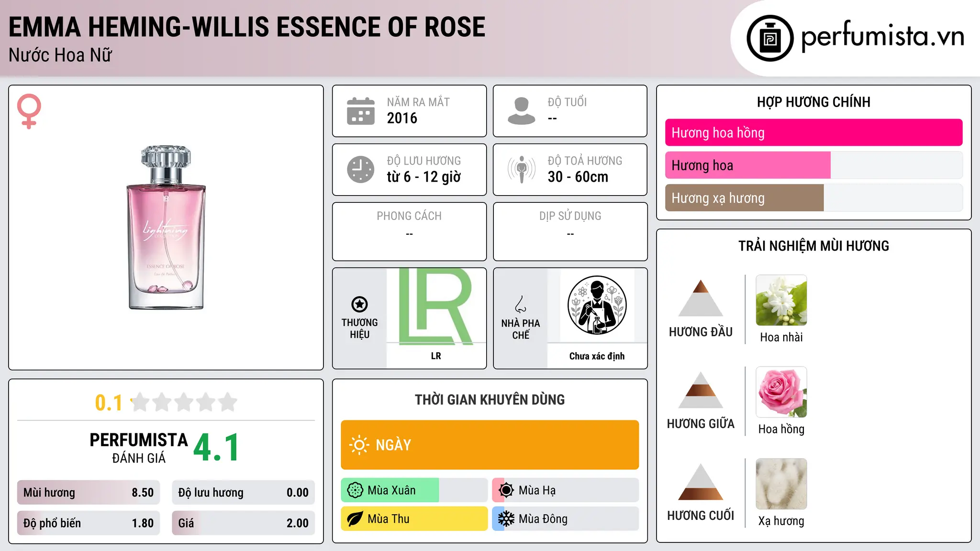Click the Hương giữa pyramid icon
The height and width of the screenshot is (551, 980).
(701, 390)
